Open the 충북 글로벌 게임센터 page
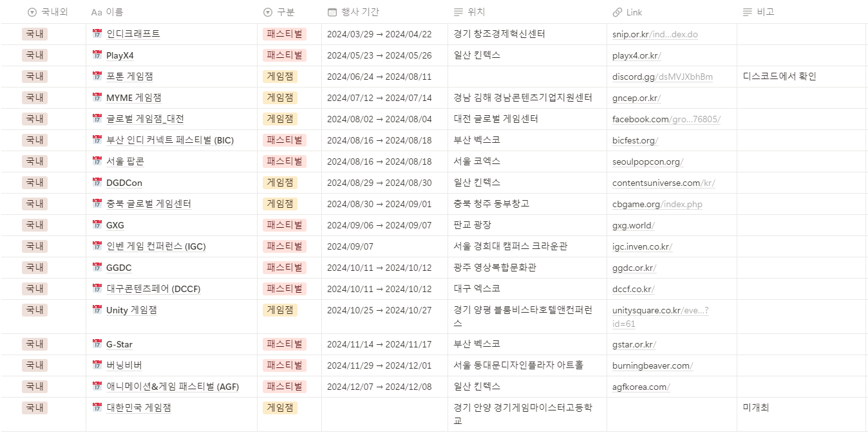The height and width of the screenshot is (433, 868). pos(149,204)
